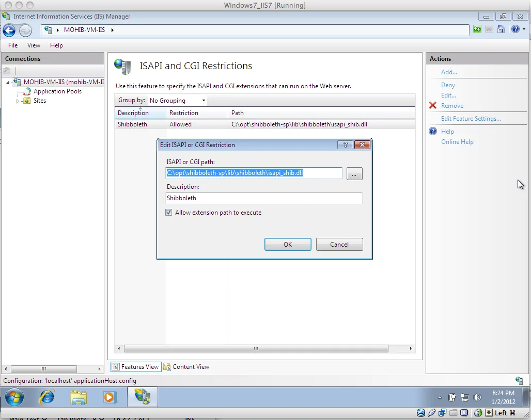Click the Back navigation arrow
Viewport: 531px width, 420px height.
tap(9, 30)
